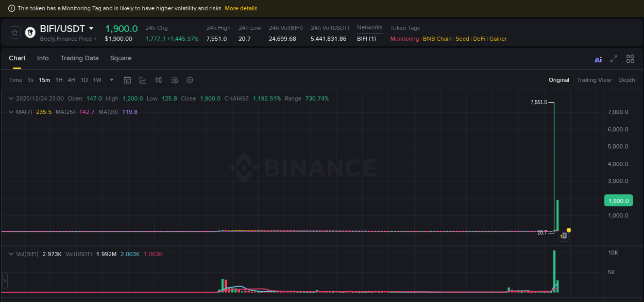
Task: Open the widgets grid panel
Action: pyautogui.click(x=630, y=59)
